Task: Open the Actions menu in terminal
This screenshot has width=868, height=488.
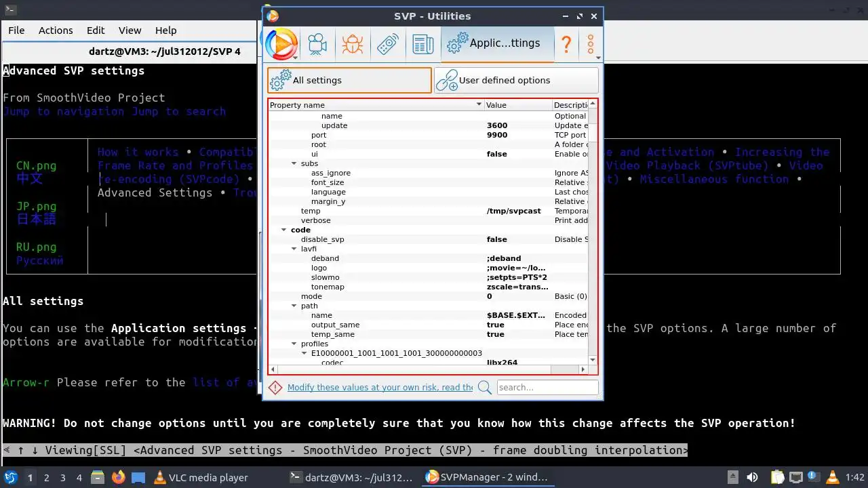Action: (56, 30)
